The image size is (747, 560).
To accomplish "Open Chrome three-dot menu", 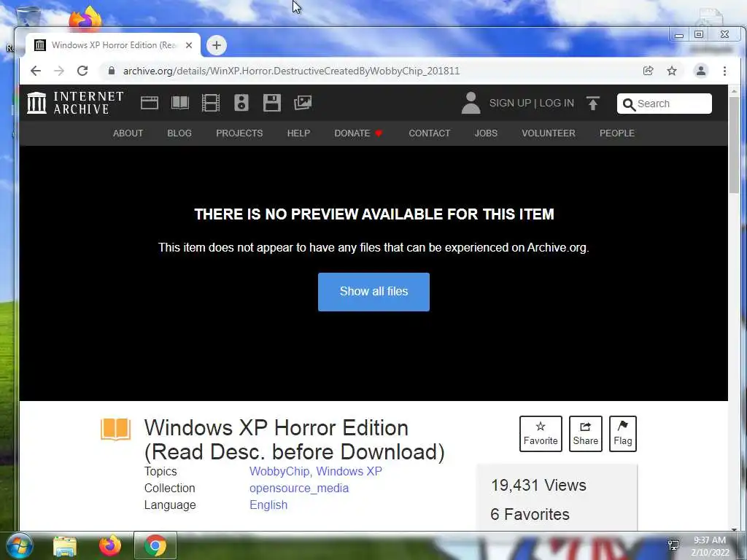I will pos(724,71).
